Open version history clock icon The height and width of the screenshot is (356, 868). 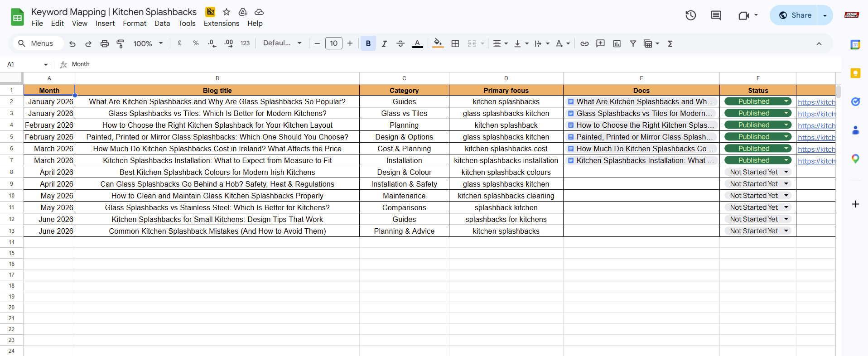coord(690,15)
